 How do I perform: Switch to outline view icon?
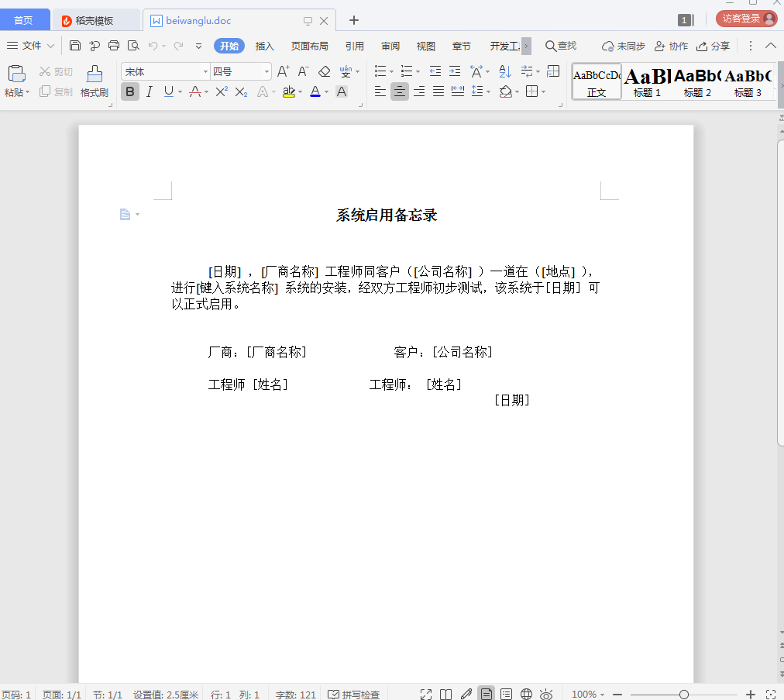tap(506, 694)
